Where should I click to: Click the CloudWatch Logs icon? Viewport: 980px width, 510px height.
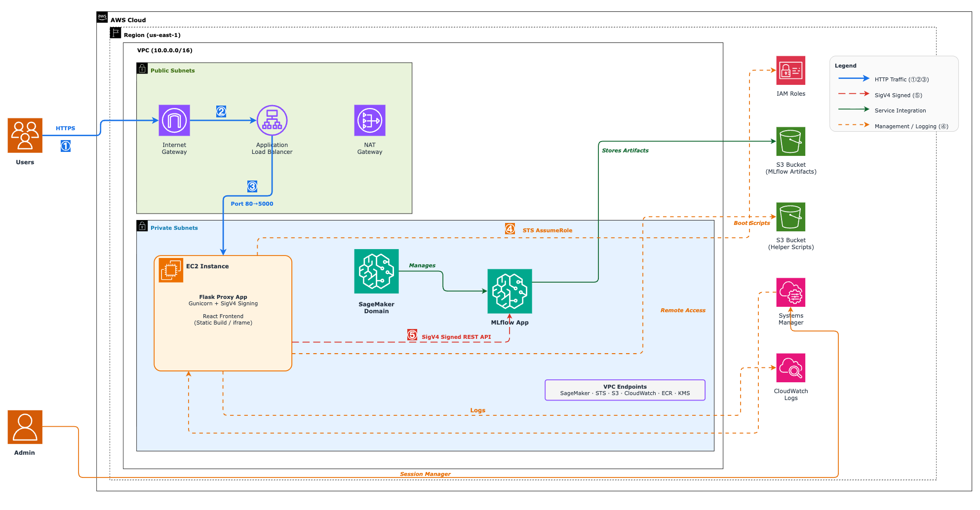coord(791,368)
